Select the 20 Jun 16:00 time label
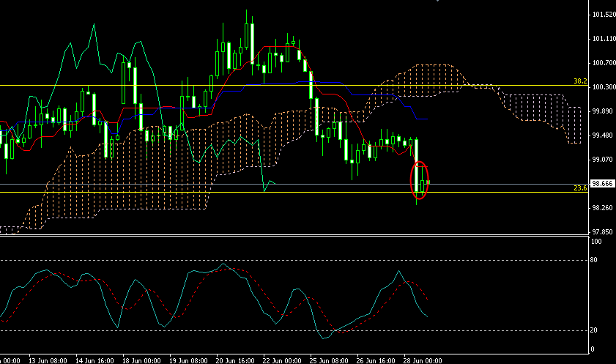Screen dimensions: 616x364 pos(234,360)
